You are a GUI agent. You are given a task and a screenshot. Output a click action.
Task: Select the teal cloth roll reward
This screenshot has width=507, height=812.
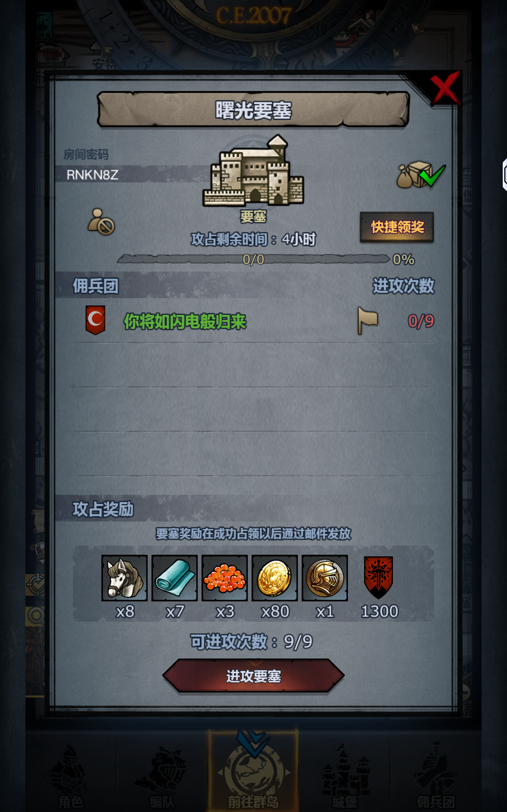click(x=174, y=578)
